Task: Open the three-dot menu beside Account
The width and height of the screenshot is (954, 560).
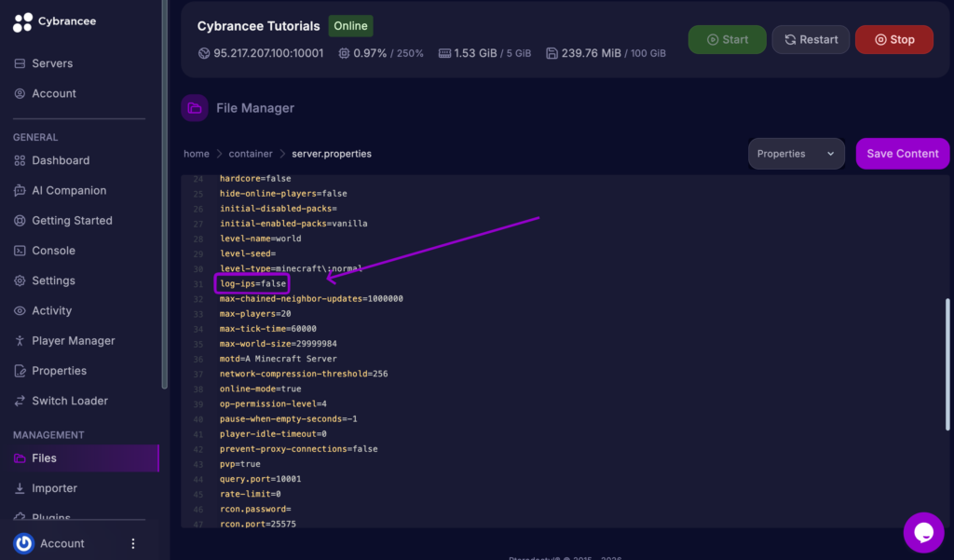Action: coord(133,543)
